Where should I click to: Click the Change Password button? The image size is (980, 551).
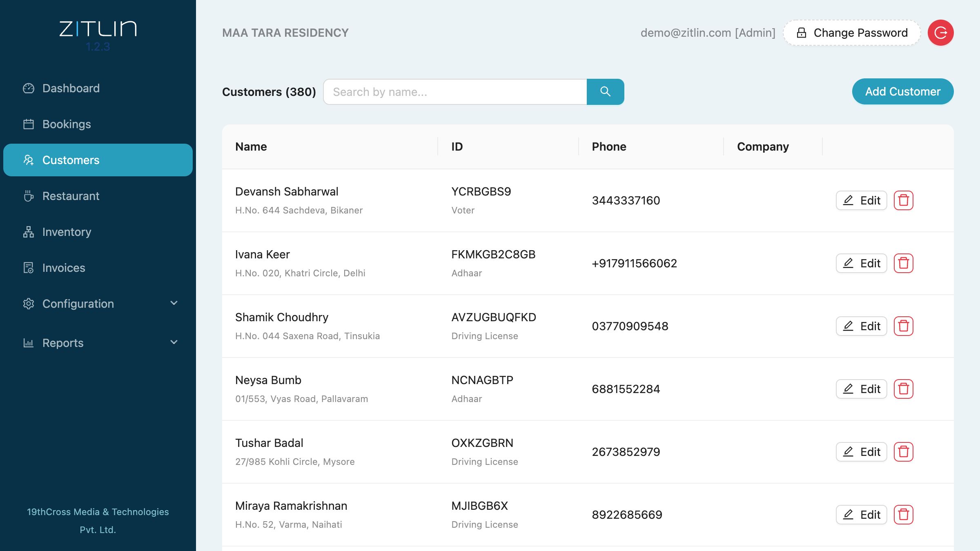[x=852, y=33]
